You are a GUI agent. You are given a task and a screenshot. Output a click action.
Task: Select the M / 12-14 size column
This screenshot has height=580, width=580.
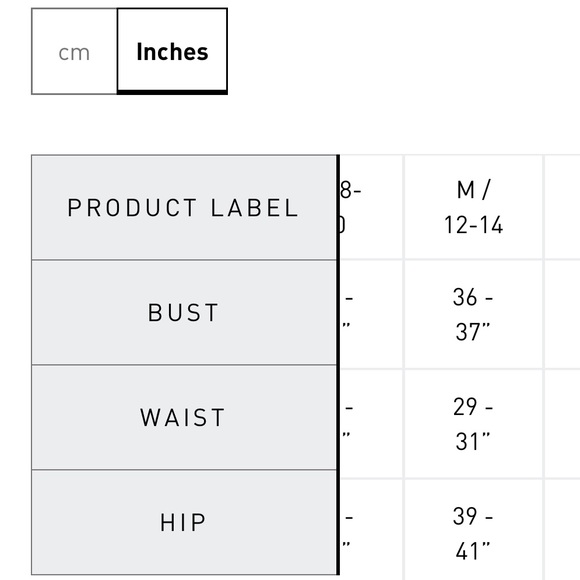[473, 208]
